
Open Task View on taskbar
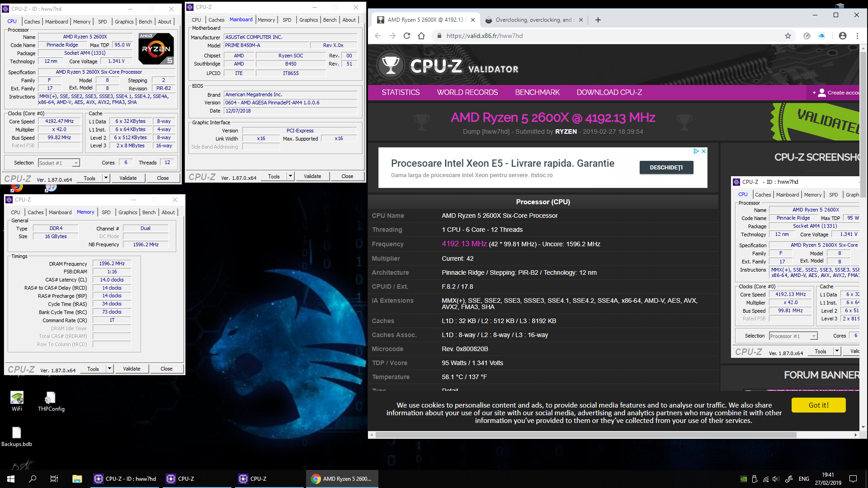tap(54, 479)
